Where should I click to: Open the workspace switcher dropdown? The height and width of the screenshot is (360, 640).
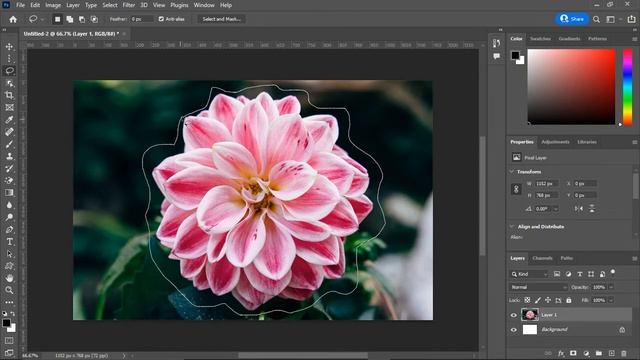pyautogui.click(x=612, y=19)
